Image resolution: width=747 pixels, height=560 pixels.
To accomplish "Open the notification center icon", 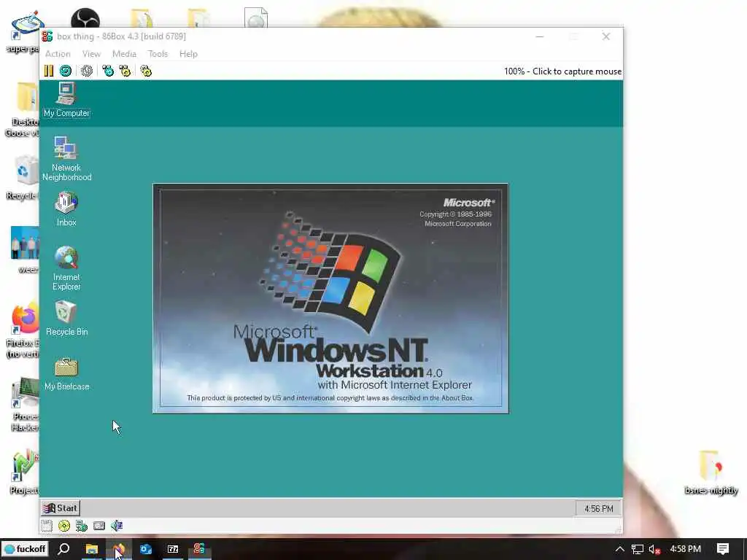I will click(x=723, y=549).
